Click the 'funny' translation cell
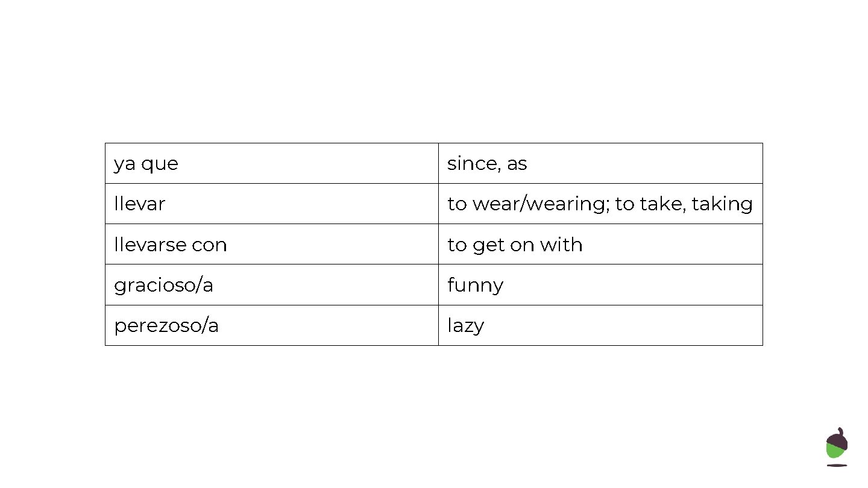Screen dimensions: 868x488 [x=600, y=284]
